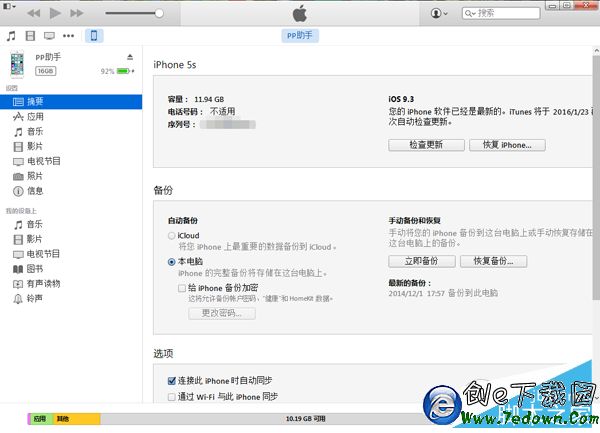
Task: Toggle 连接此 iPhone 时自动同步 checkbox
Action: click(x=172, y=381)
